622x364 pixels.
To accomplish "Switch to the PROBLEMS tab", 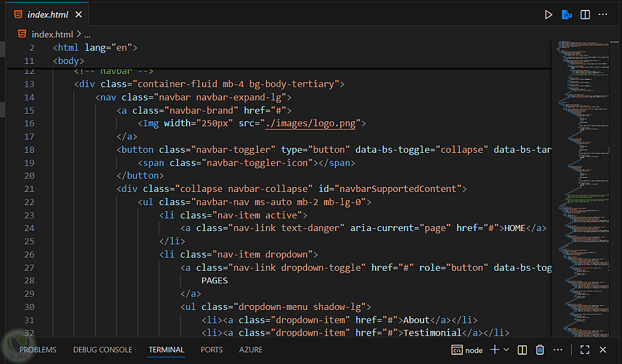I will tap(38, 350).
